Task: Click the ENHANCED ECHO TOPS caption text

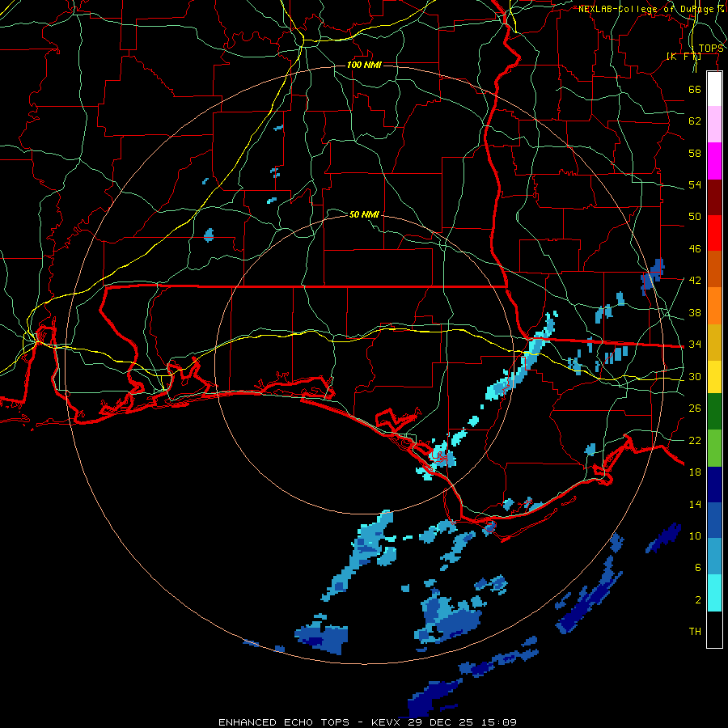Action: 284,722
